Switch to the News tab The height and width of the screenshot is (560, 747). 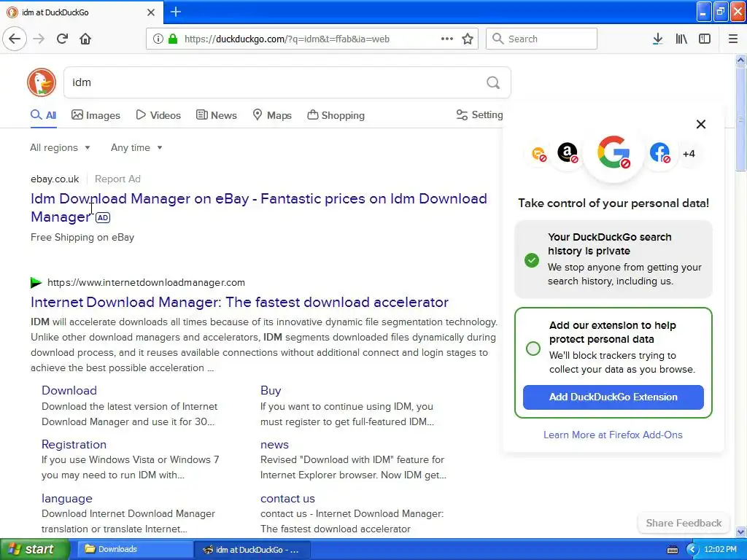tap(217, 115)
